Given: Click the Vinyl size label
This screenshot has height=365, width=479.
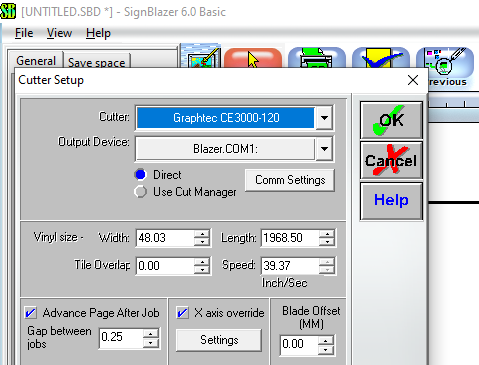Looking at the screenshot, I should pyautogui.click(x=59, y=237).
